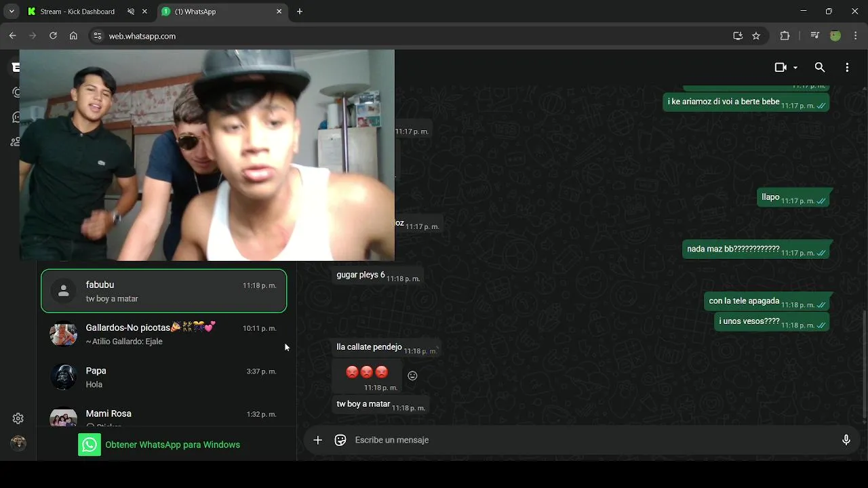Select the message 'gugar pleys 6'
868x488 pixels.
pyautogui.click(x=378, y=275)
